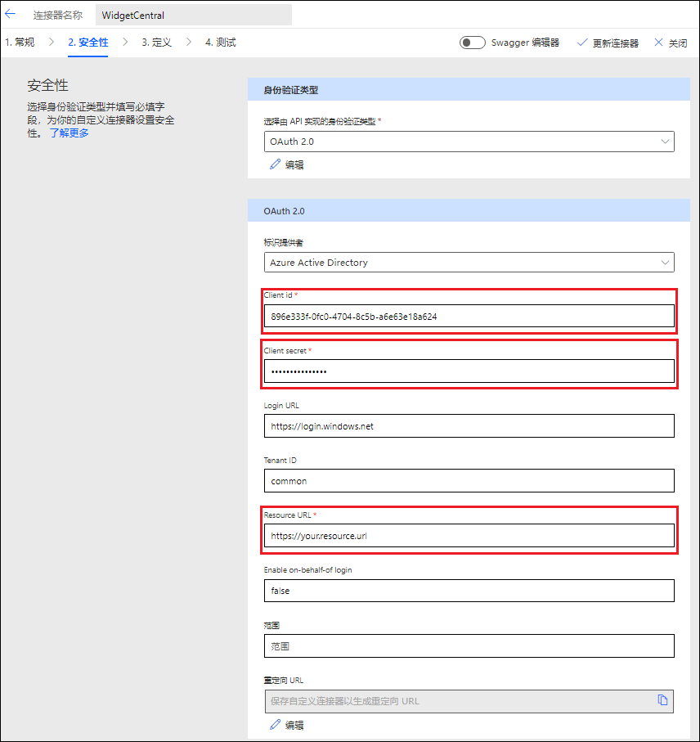700x742 pixels.
Task: Click the Resource URL input field
Action: tap(469, 536)
